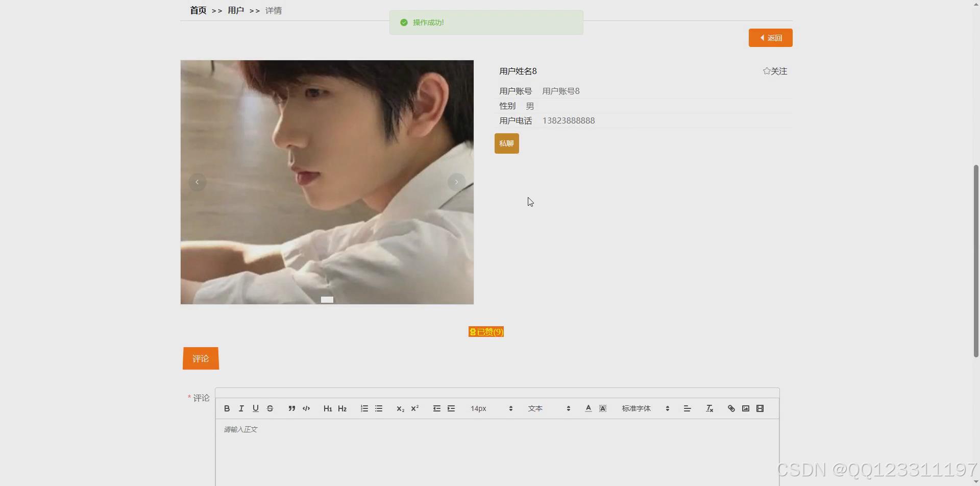This screenshot has height=486, width=980.
Task: Toggle the 已赞(9) like button
Action: click(486, 332)
